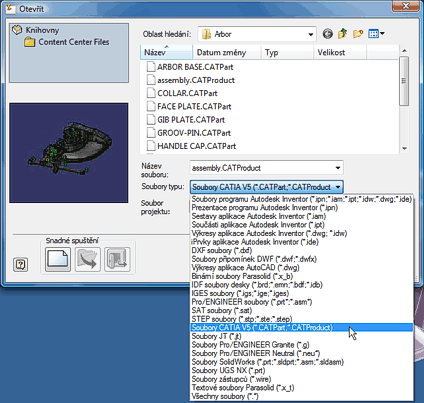Choose Prezentace programu Autodesk Inventor (*.ipn)
424x403 pixels.
(x=302, y=208)
